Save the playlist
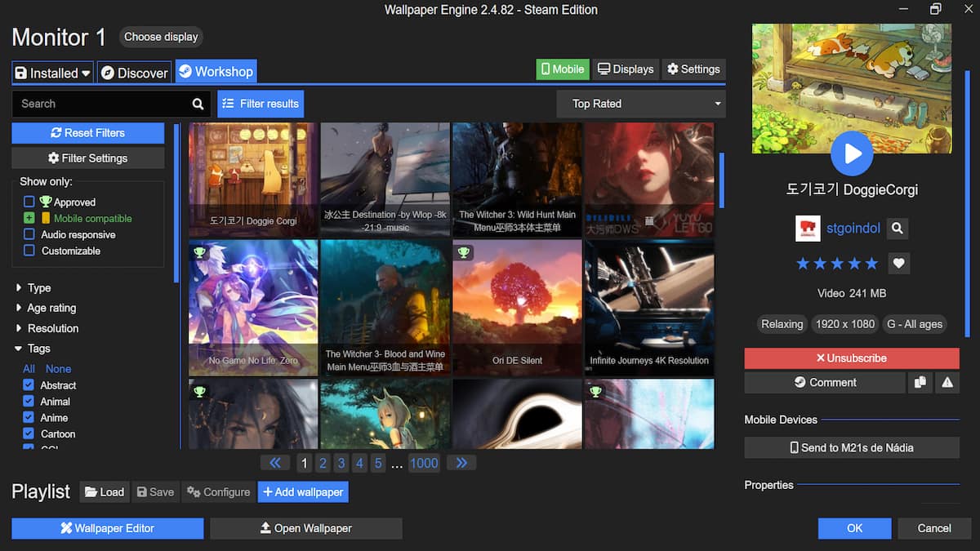Viewport: 980px width, 551px height. click(x=155, y=491)
